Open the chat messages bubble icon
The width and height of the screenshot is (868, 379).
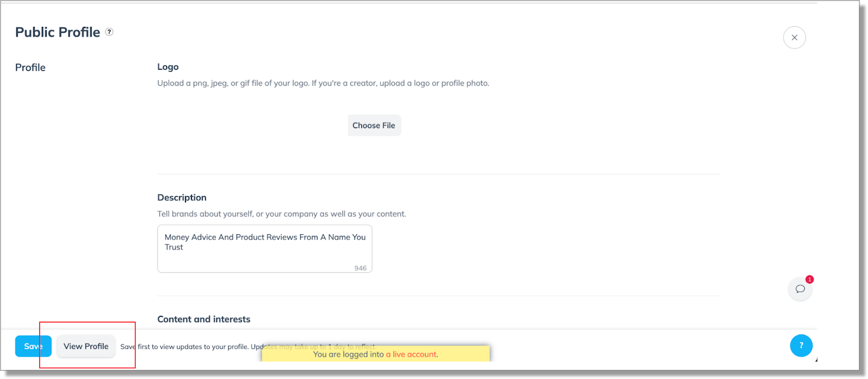(x=800, y=289)
